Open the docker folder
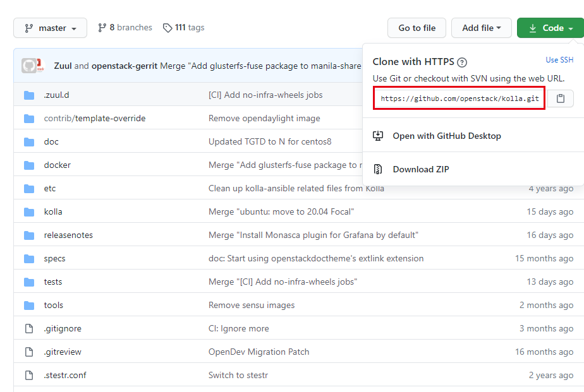This screenshot has height=392, width=584. (x=57, y=165)
